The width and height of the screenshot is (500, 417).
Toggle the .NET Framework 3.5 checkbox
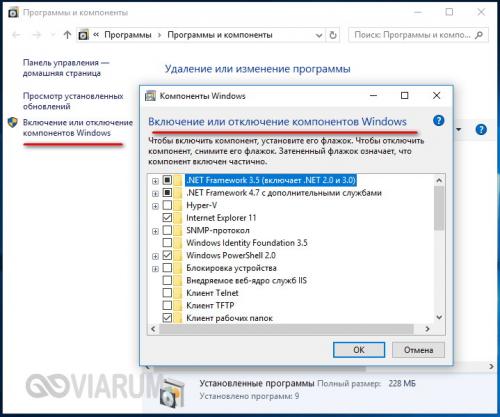tap(167, 180)
